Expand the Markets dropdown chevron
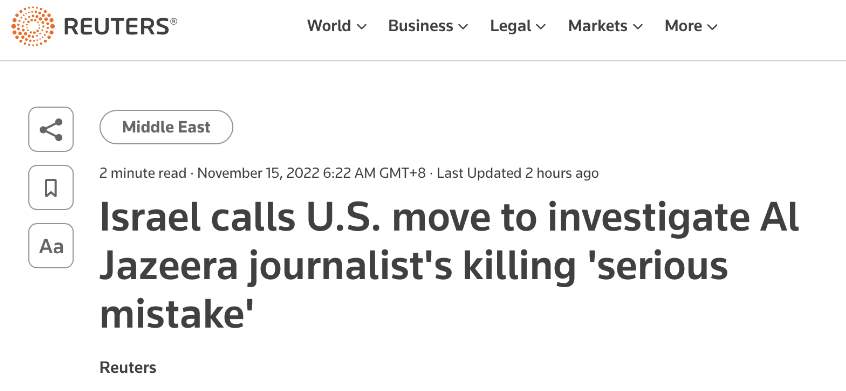 pos(638,26)
